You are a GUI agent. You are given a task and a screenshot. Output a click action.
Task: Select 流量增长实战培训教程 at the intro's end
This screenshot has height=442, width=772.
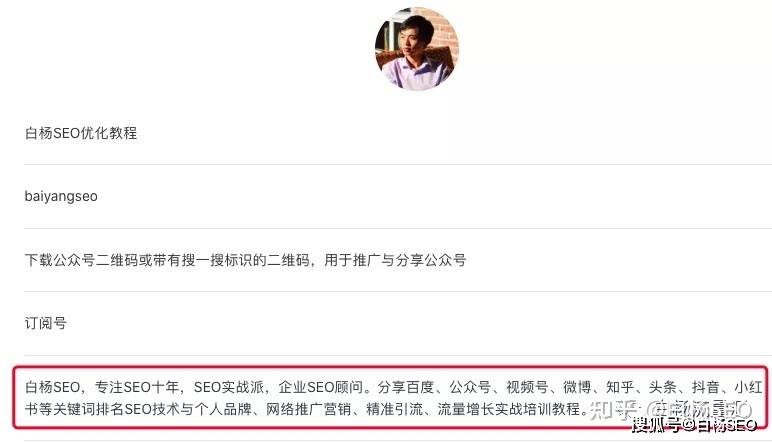[508, 409]
